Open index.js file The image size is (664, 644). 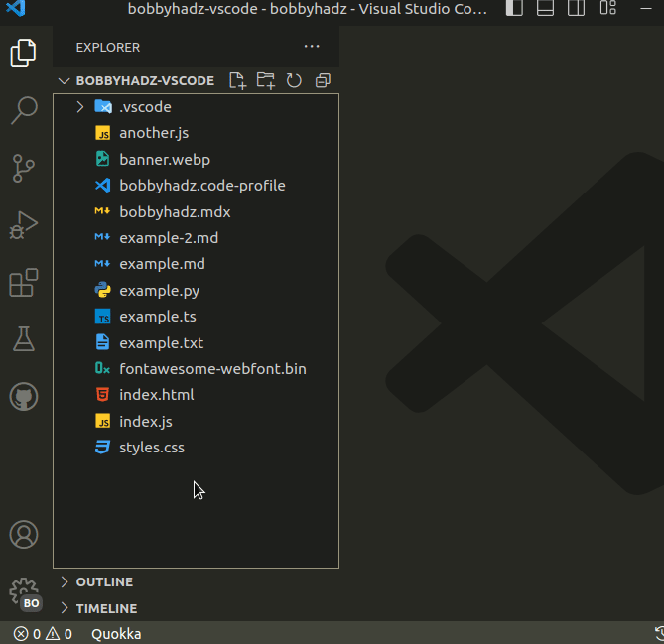pos(197,422)
